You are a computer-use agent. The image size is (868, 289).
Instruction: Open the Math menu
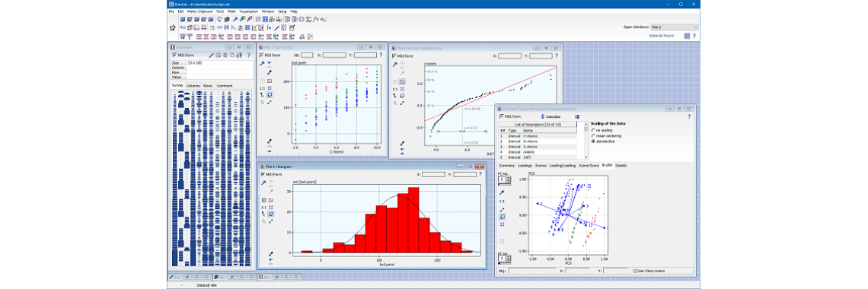click(231, 11)
